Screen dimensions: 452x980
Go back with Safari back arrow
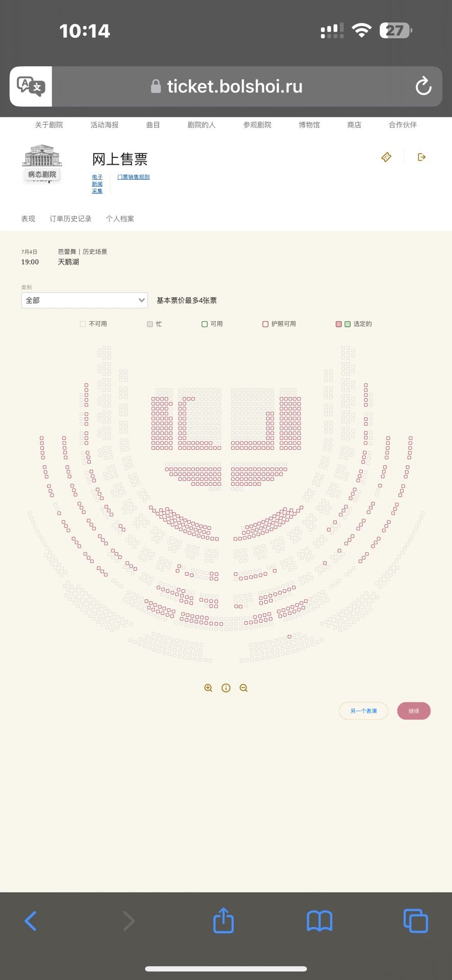pyautogui.click(x=31, y=921)
